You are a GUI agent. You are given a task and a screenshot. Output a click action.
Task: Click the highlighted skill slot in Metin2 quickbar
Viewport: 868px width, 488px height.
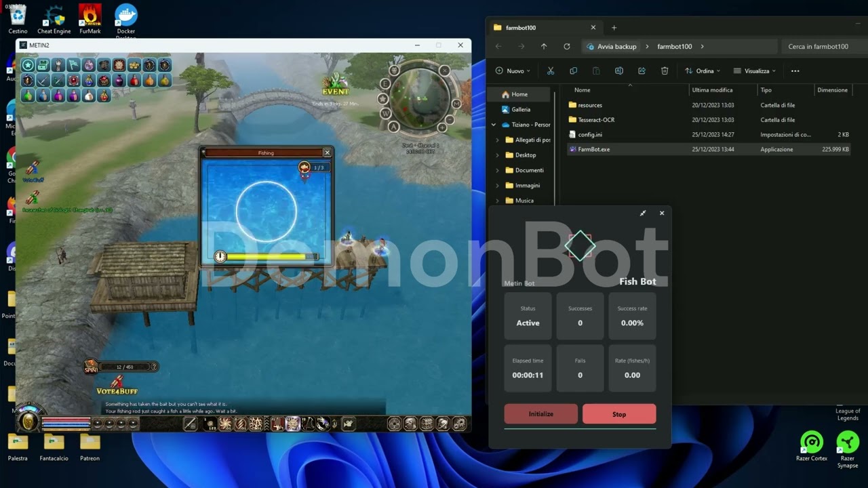point(292,424)
